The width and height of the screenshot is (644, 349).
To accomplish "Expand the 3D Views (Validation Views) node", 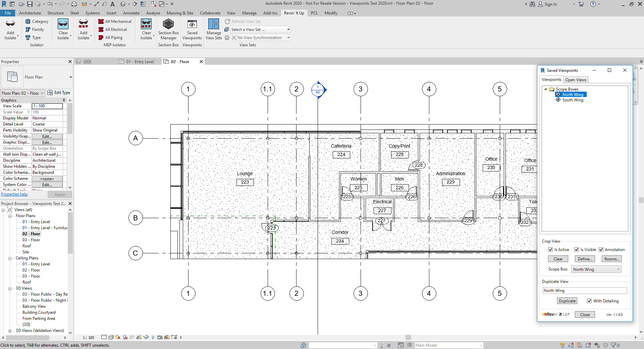I will coord(10,331).
